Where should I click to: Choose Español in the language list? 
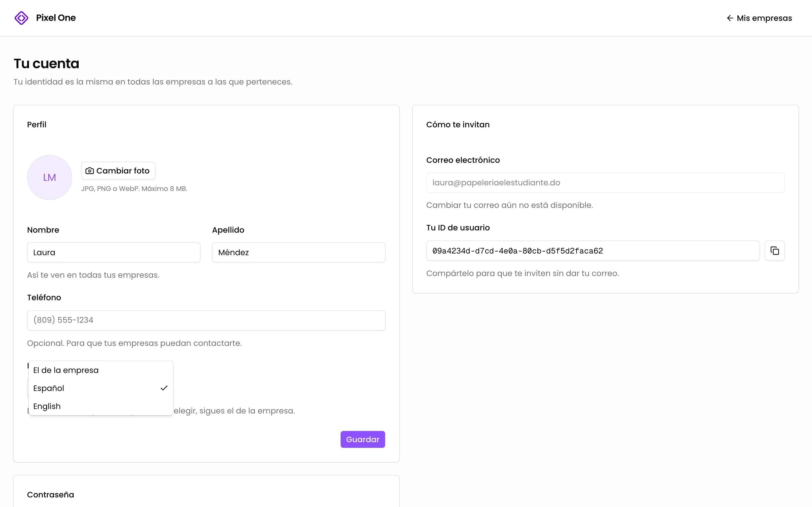tap(101, 388)
